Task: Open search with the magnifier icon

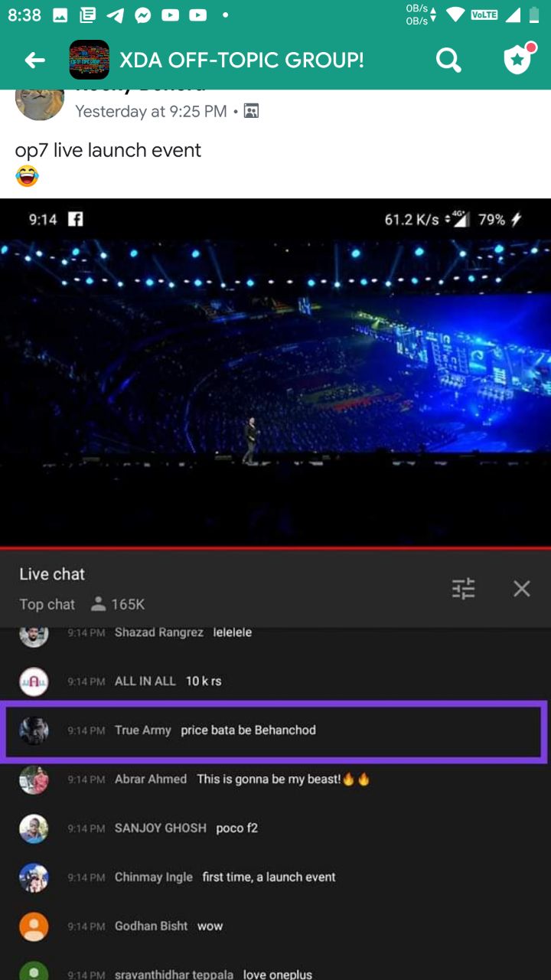Action: [449, 60]
